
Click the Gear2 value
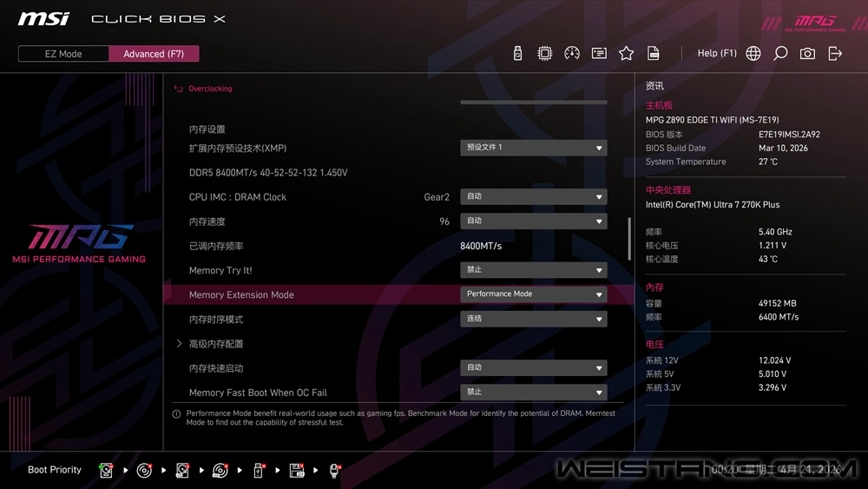tap(437, 197)
